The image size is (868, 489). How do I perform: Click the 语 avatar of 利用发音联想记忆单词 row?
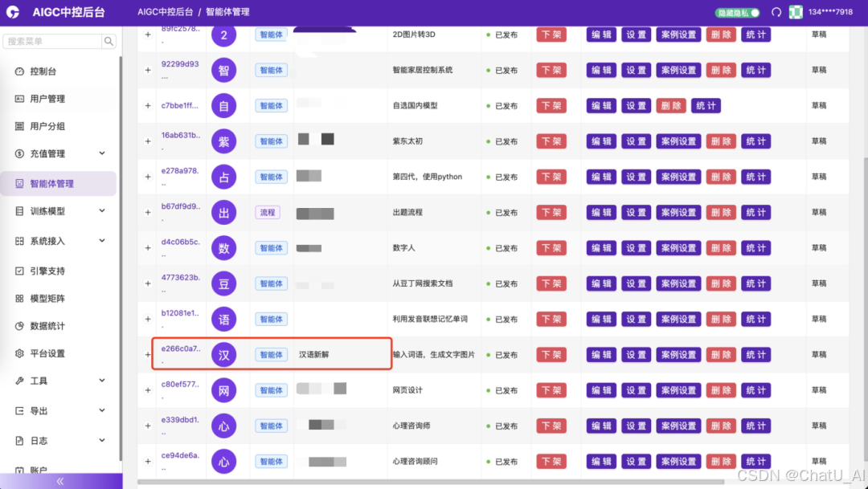[x=223, y=320]
